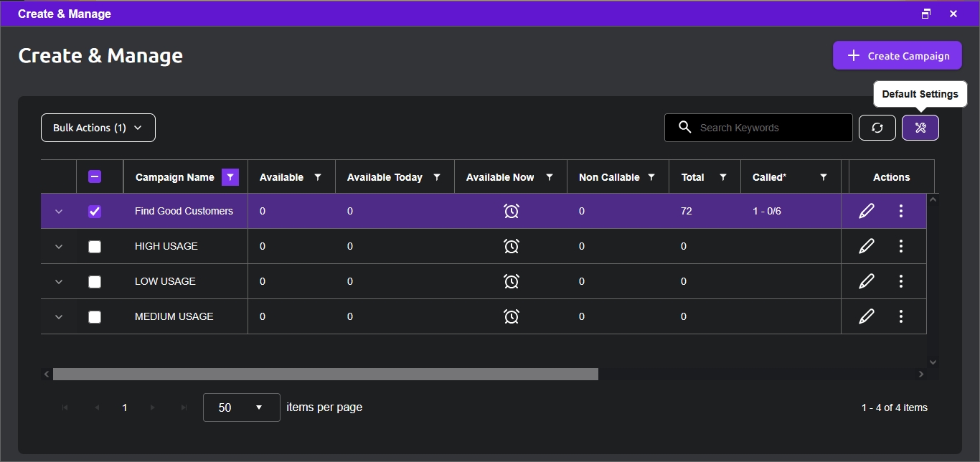
Task: Select the HIGH USAGE name cell
Action: pos(185,246)
